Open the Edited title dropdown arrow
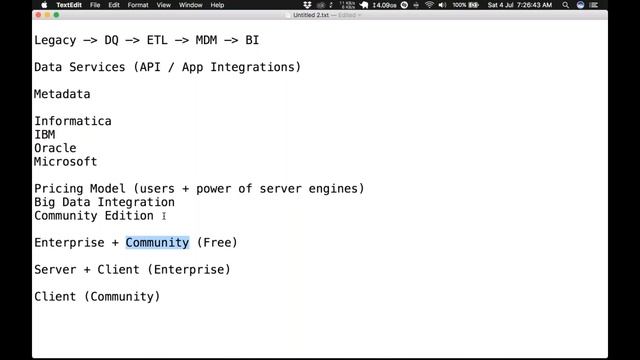Screen dimensions: 640x360 (360, 15)
